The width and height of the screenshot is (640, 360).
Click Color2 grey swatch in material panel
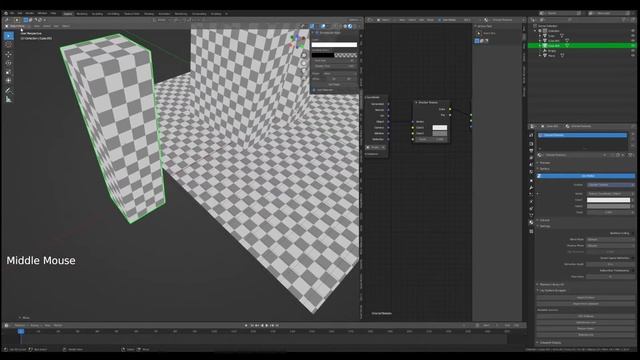click(x=608, y=206)
